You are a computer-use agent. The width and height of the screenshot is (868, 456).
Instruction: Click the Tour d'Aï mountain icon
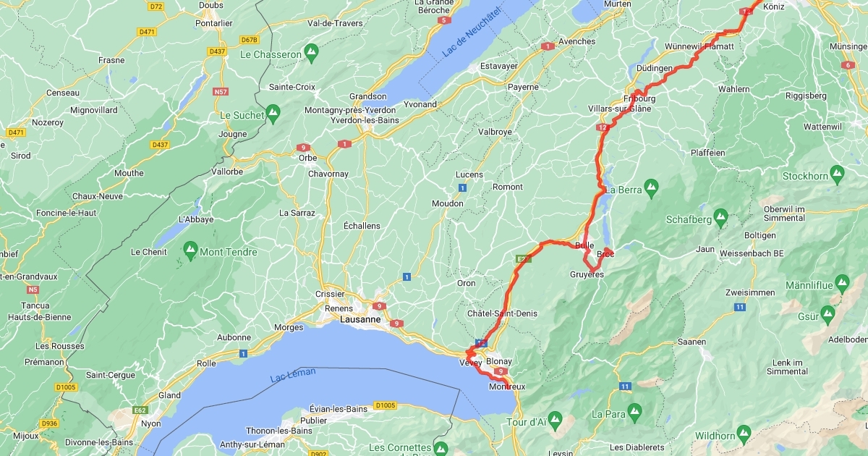555,419
